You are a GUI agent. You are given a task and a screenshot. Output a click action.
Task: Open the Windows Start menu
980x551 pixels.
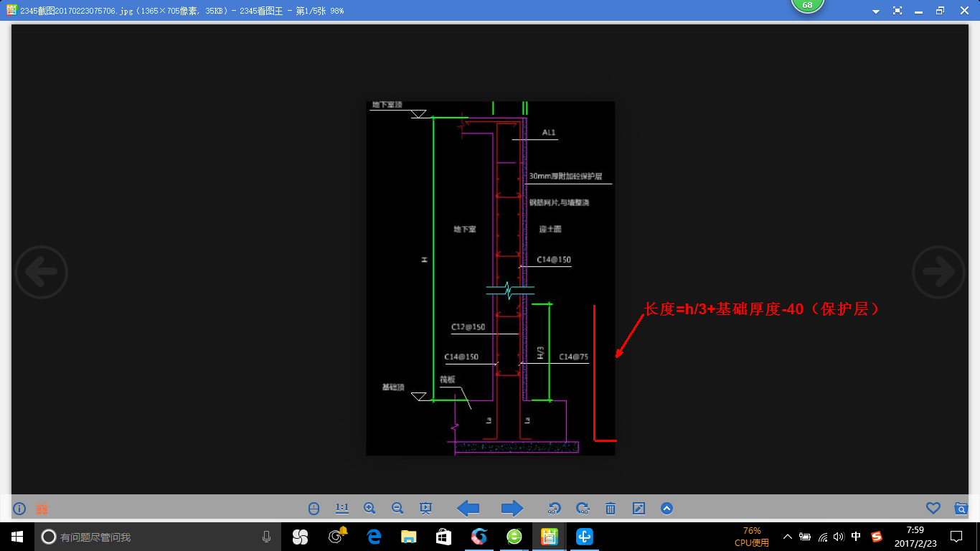pos(17,537)
